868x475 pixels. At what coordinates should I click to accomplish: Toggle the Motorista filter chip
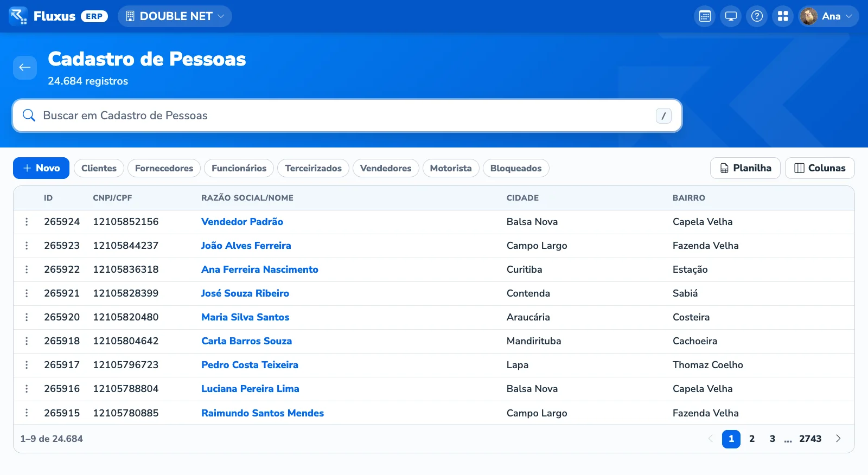(451, 168)
